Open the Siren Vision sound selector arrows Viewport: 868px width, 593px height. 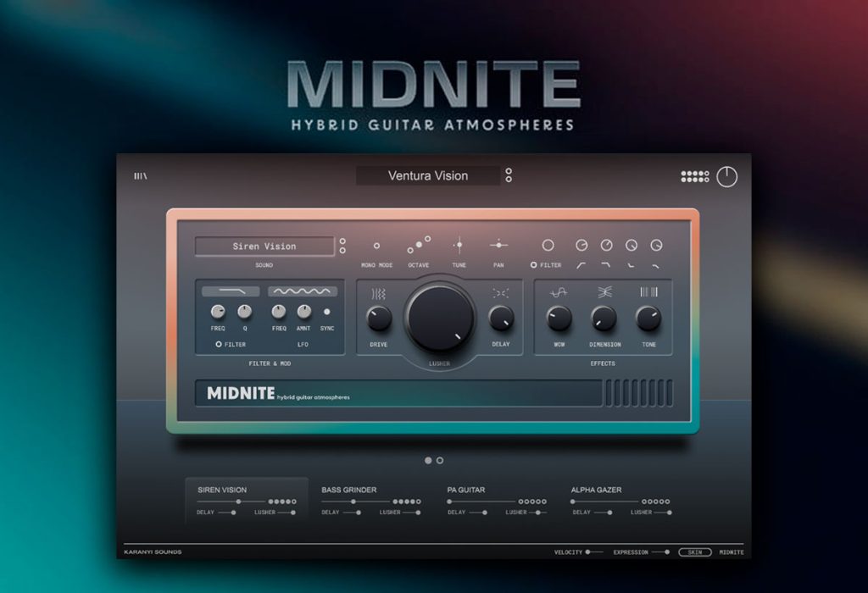pyautogui.click(x=342, y=247)
